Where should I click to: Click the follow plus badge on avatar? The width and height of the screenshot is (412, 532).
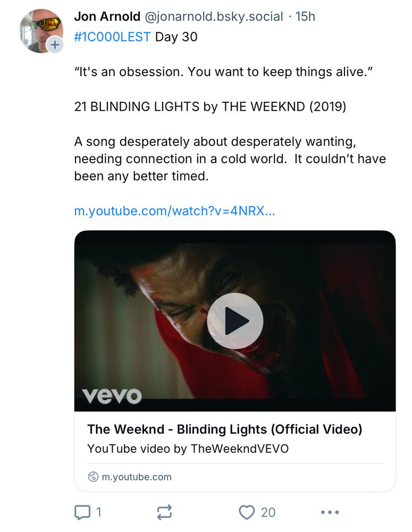click(55, 46)
